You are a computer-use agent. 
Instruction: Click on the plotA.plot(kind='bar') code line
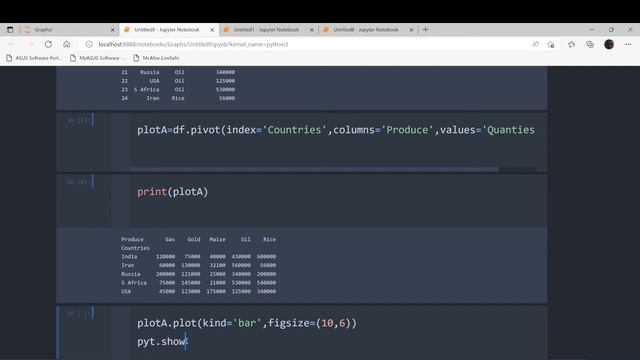click(x=247, y=323)
